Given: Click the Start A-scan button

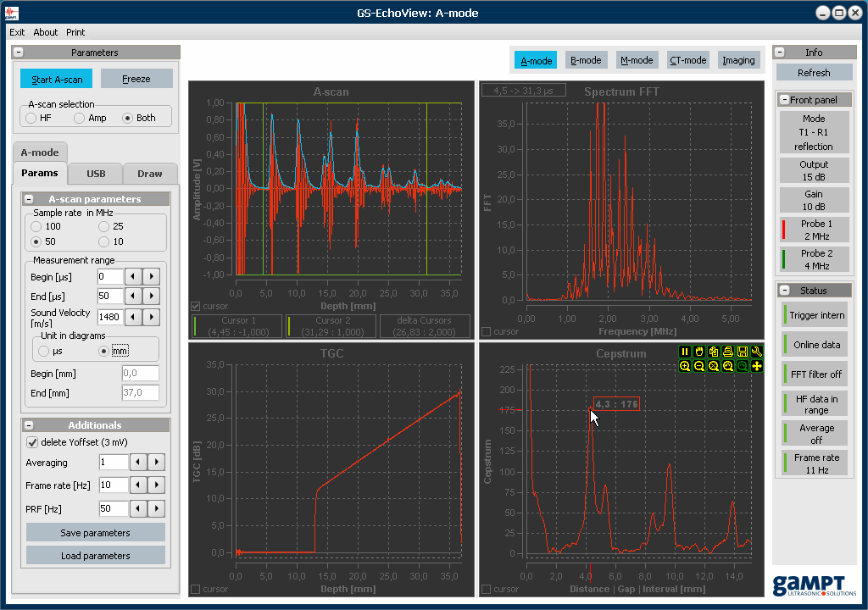Looking at the screenshot, I should pyautogui.click(x=57, y=79).
